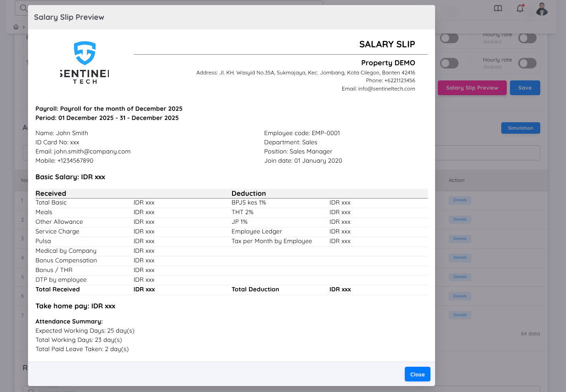Screen dimensions: 566x392
Task: Switch on the upper-left toggle beside Hourly rate
Action: 449,38
